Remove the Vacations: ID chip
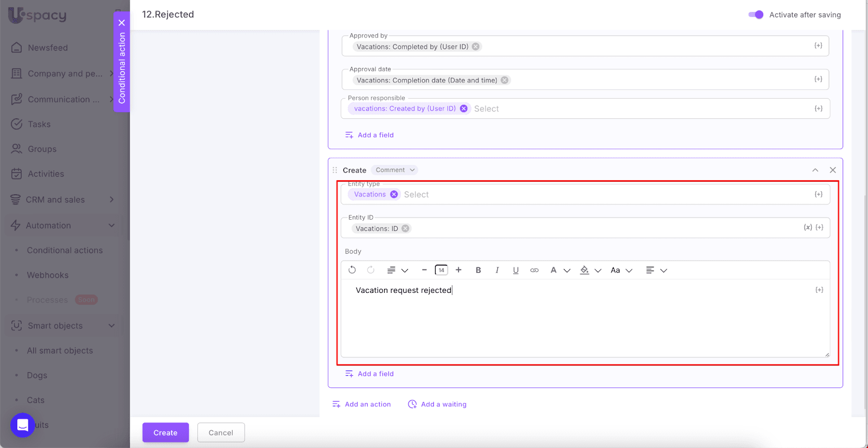Image resolution: width=868 pixels, height=448 pixels. [405, 228]
